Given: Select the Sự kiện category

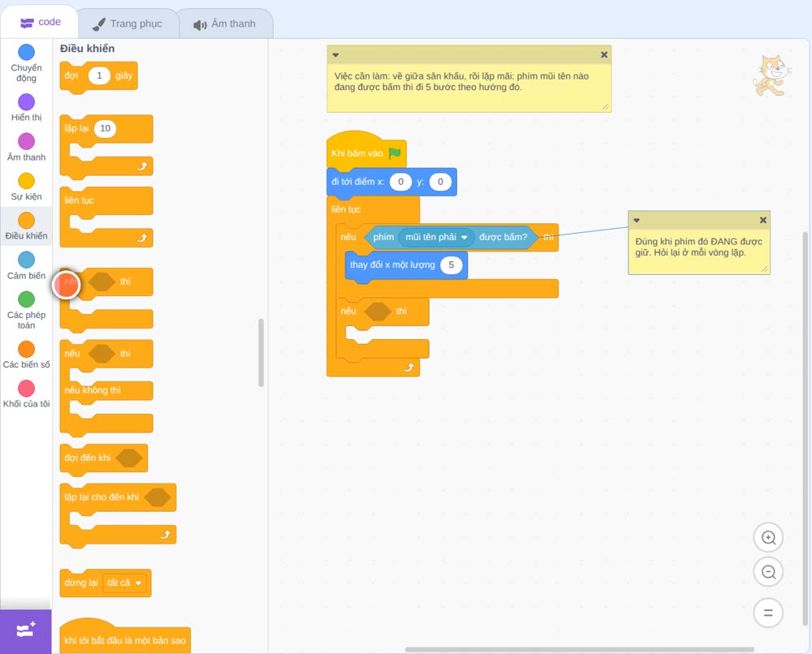Looking at the screenshot, I should click(x=26, y=187).
